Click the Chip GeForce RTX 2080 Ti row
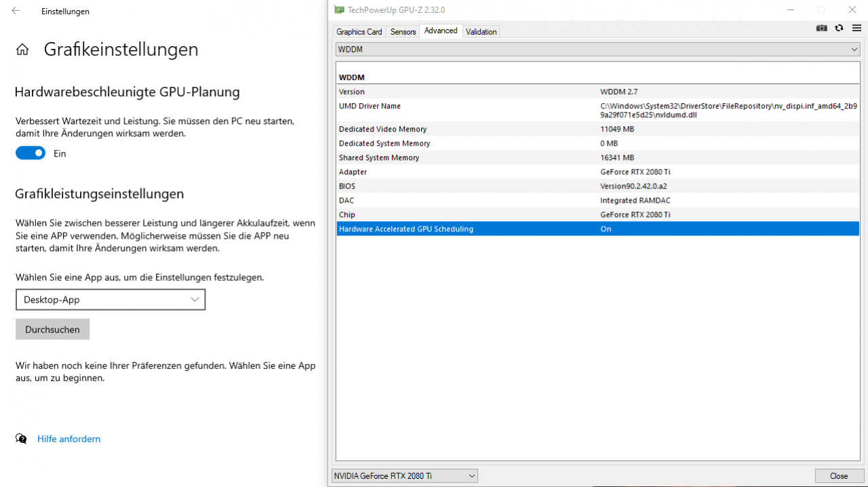The width and height of the screenshot is (868, 487). click(597, 214)
